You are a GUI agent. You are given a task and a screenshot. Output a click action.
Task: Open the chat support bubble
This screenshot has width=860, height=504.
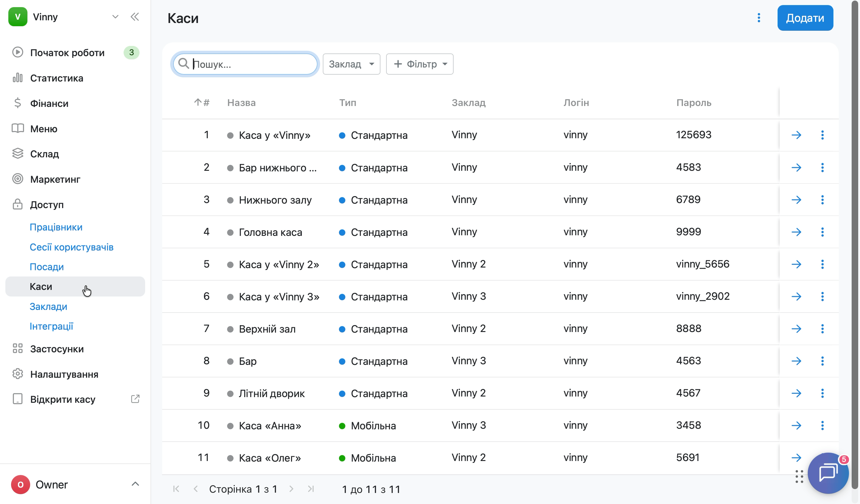click(x=828, y=473)
